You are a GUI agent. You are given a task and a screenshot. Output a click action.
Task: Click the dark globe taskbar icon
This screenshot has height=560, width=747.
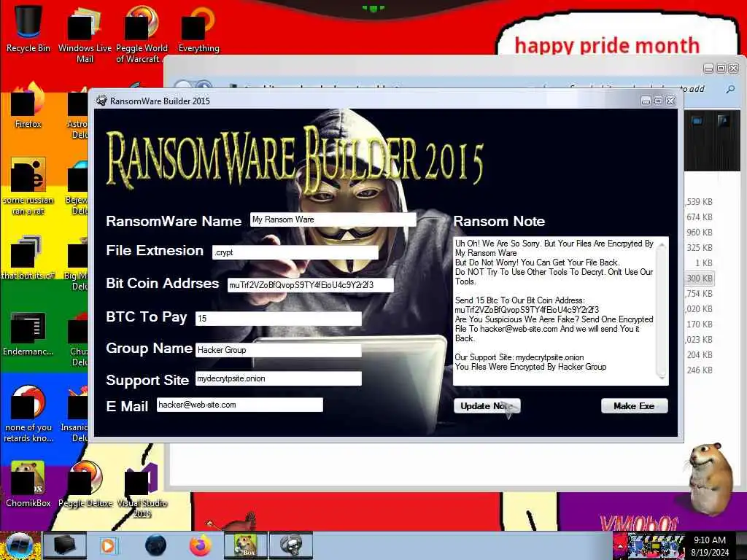pos(156,545)
